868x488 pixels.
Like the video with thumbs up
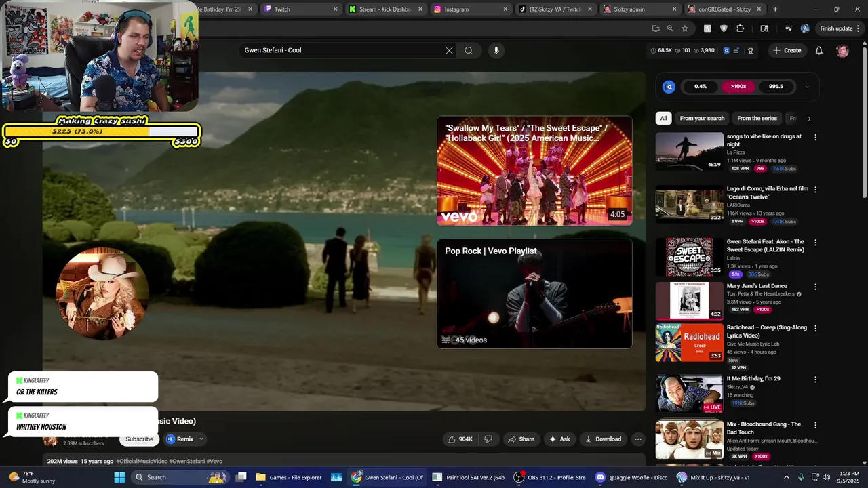coord(460,439)
